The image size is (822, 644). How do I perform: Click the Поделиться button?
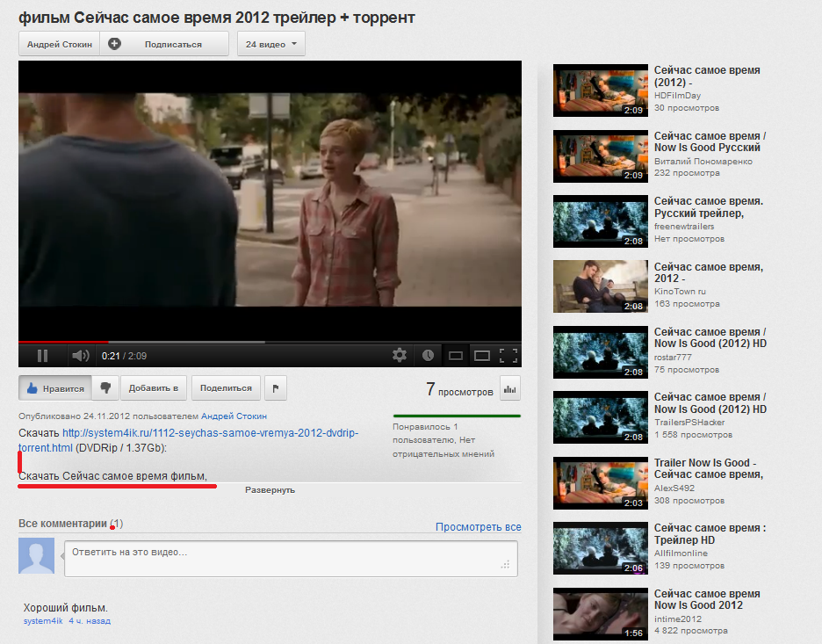[x=226, y=388]
